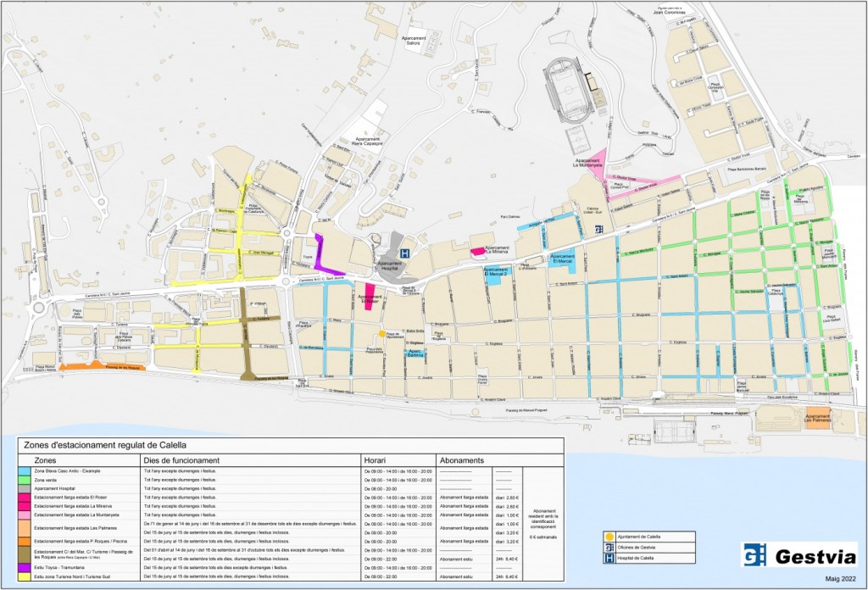Click the 'Aparcament Saloro' label on the map

click(415, 38)
